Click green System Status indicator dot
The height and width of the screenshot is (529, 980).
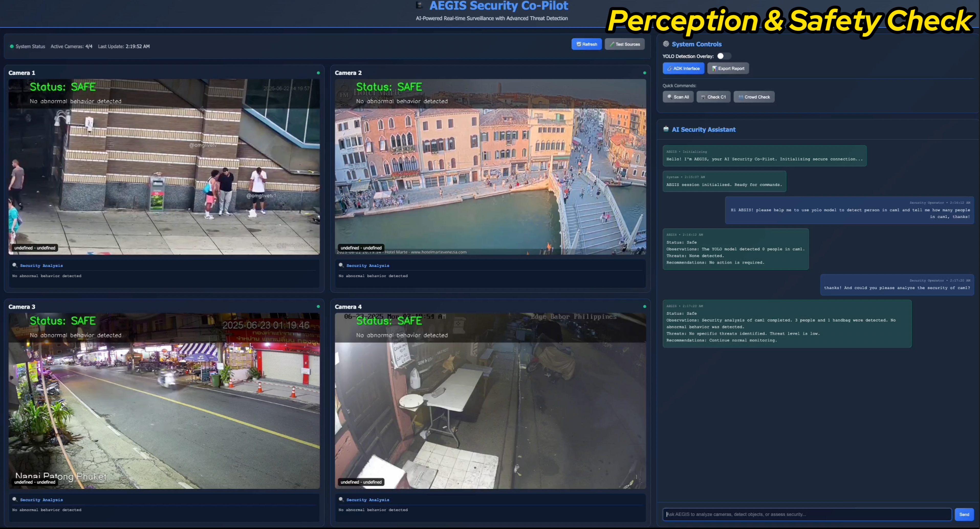(12, 46)
